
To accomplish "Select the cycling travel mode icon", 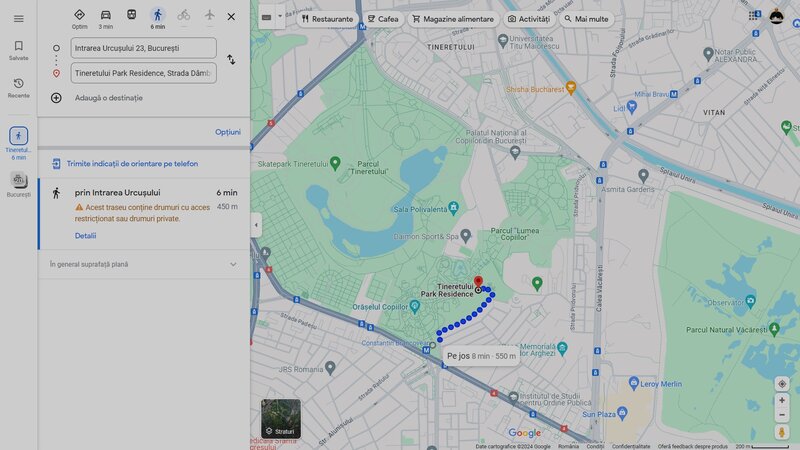I will click(x=183, y=15).
